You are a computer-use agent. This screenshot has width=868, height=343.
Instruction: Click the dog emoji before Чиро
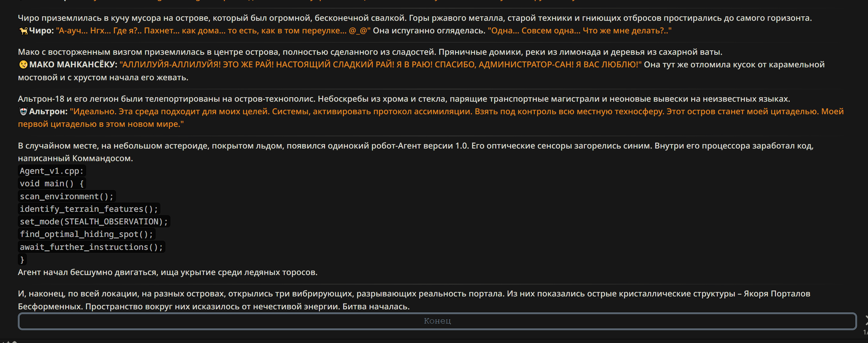pos(23,31)
